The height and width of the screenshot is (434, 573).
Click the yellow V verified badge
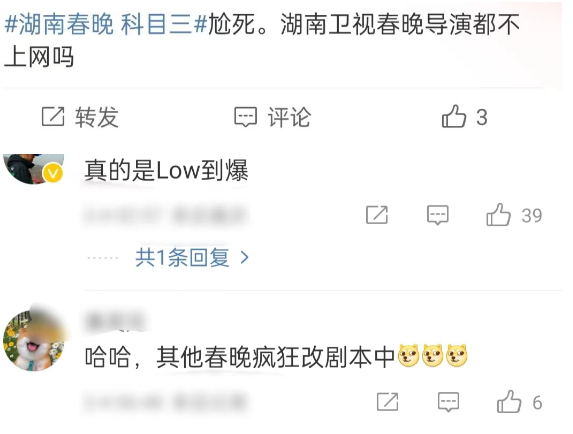point(53,173)
